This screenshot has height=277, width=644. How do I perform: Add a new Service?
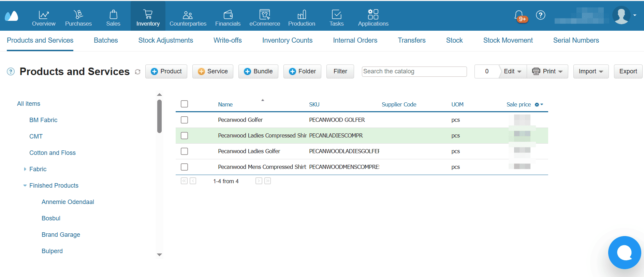pos(213,71)
